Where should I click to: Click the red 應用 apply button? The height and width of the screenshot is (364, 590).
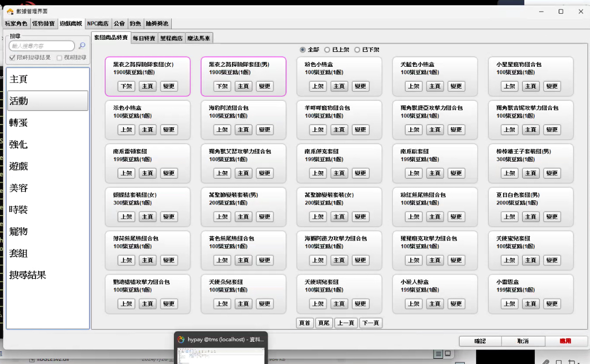tap(566, 341)
